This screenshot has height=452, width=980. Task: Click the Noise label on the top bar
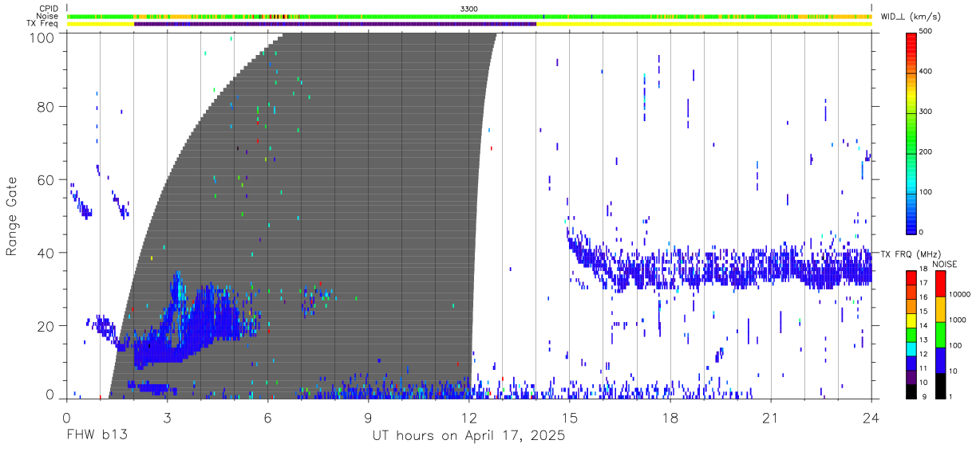click(48, 16)
